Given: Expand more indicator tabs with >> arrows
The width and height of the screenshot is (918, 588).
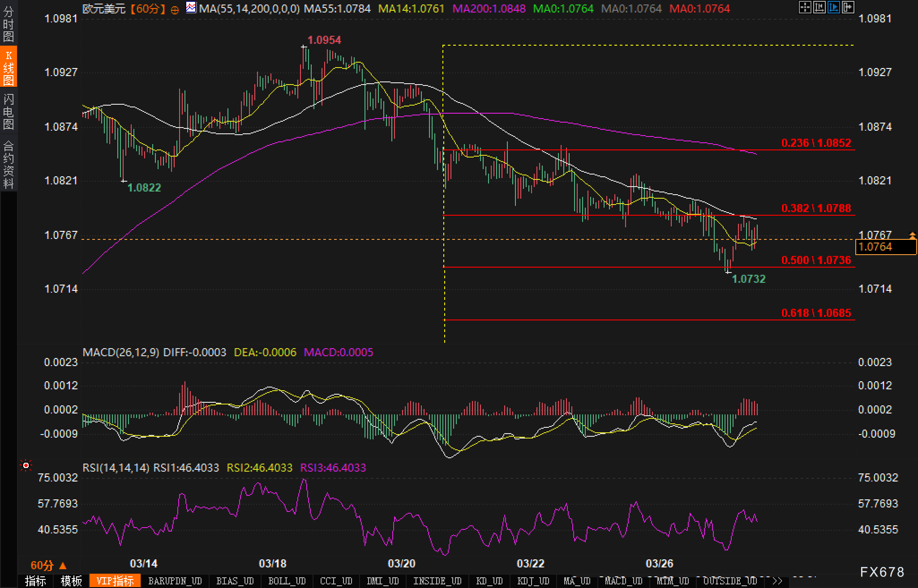Looking at the screenshot, I should [x=777, y=581].
